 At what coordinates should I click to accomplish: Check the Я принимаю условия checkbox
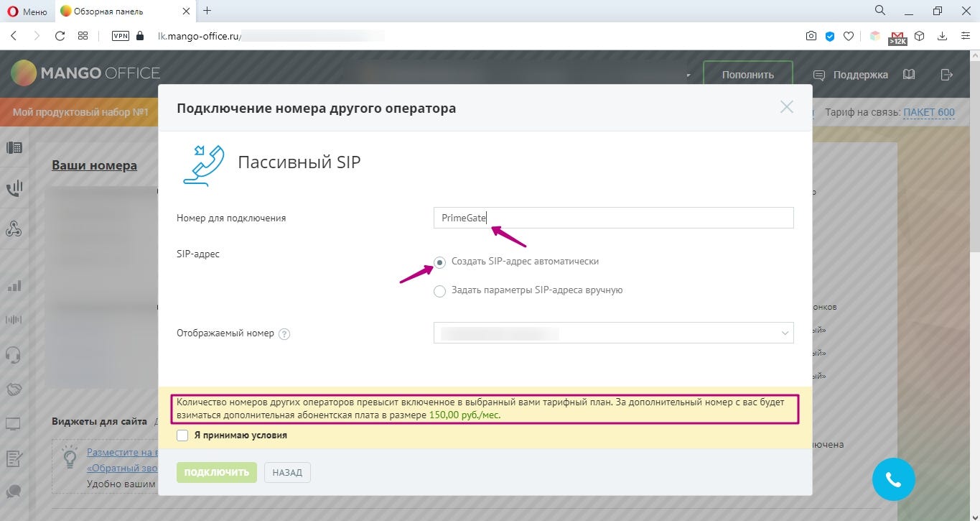(x=182, y=435)
